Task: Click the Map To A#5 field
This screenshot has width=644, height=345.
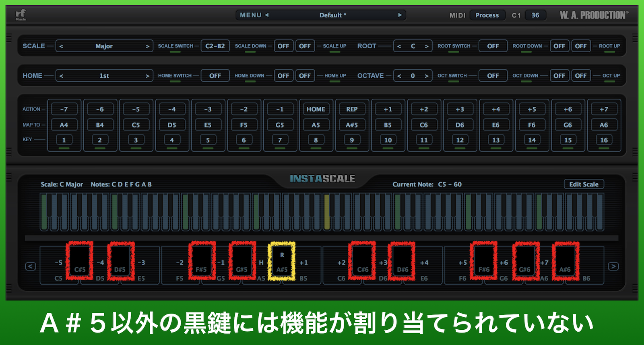Action: coord(352,125)
